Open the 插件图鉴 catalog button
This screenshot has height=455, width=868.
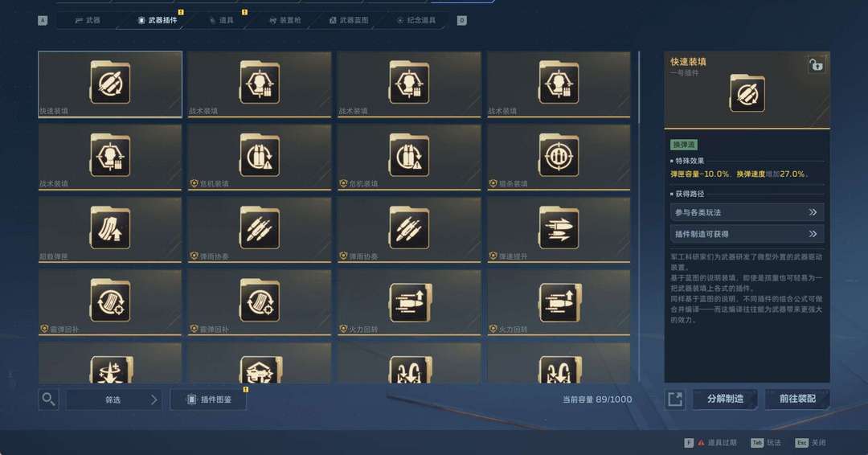point(209,400)
